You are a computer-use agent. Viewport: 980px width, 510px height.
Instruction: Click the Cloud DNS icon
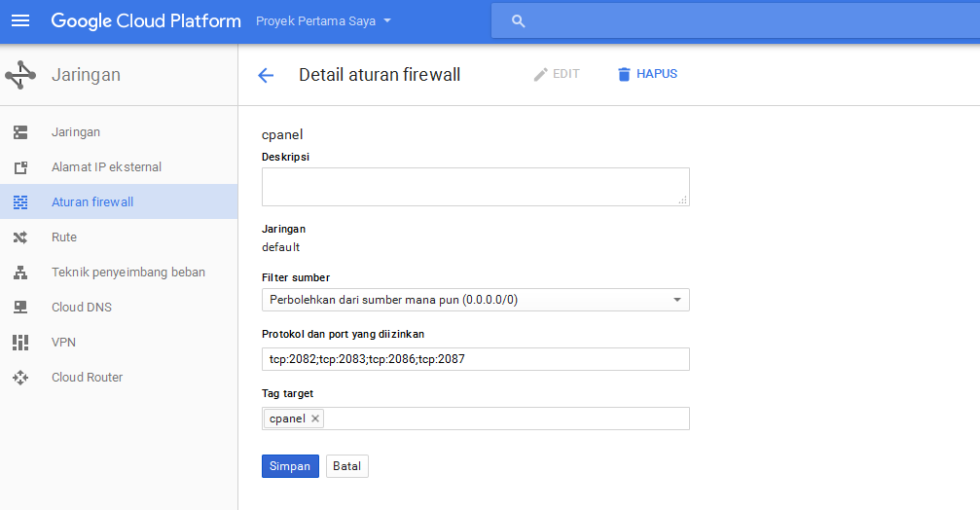click(20, 308)
